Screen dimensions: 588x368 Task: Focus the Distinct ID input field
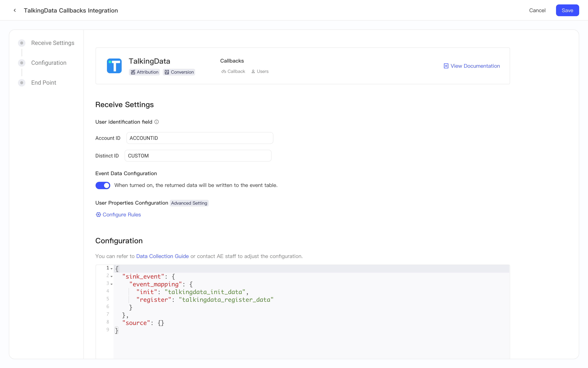tap(198, 156)
